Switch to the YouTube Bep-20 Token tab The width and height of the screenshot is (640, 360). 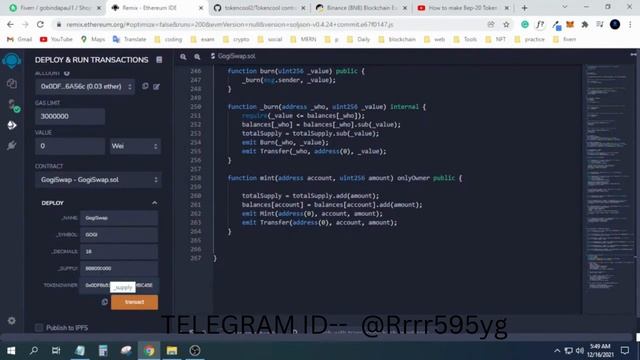pos(463,8)
